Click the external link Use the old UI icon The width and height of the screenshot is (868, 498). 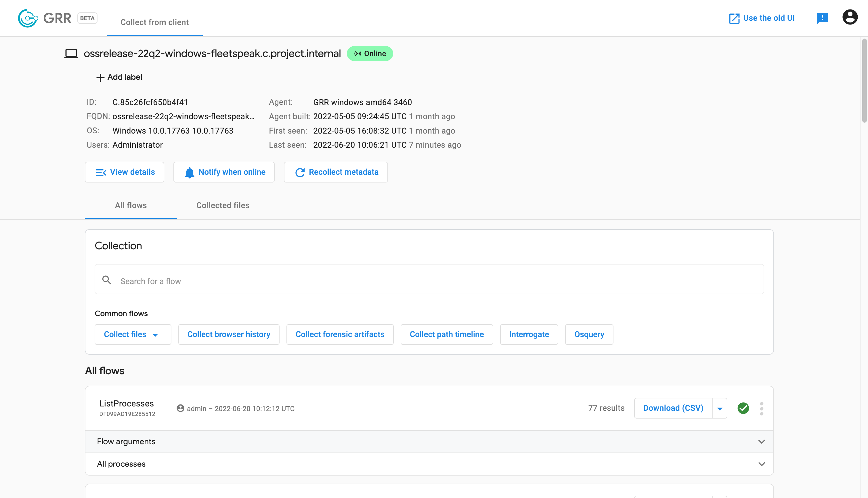(735, 18)
